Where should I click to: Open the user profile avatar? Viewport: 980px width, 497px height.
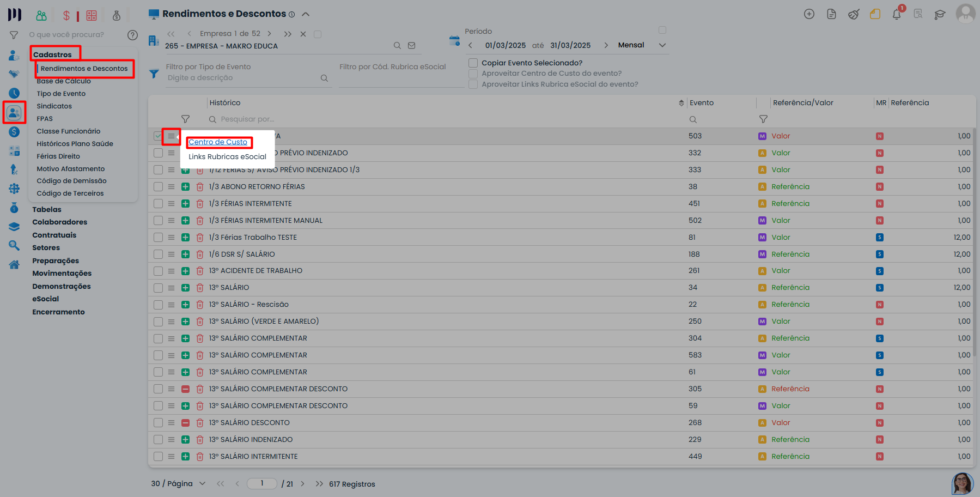966,13
